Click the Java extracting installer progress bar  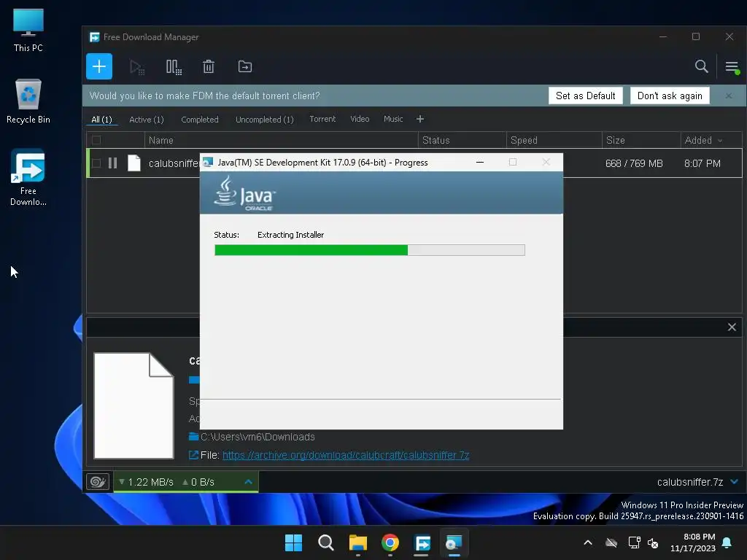[370, 250]
